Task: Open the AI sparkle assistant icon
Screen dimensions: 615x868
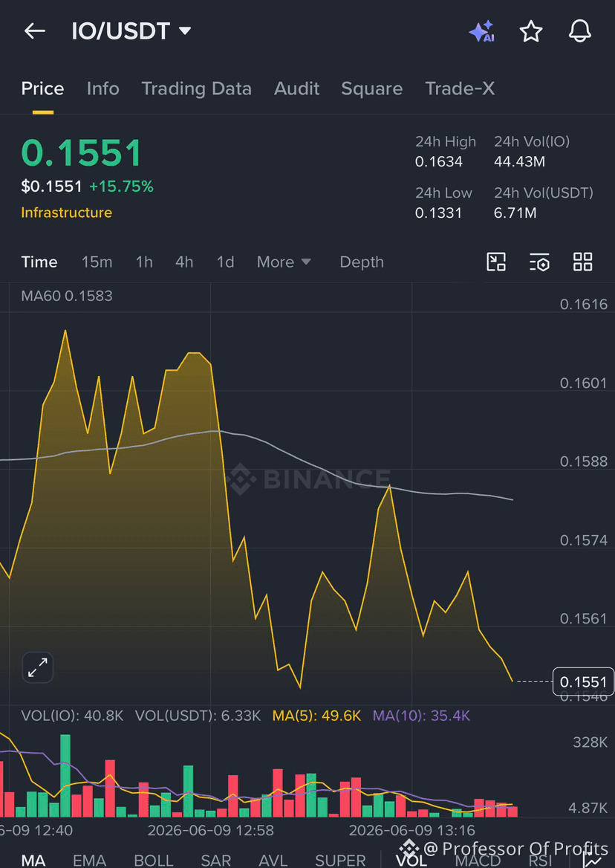Action: tap(481, 31)
